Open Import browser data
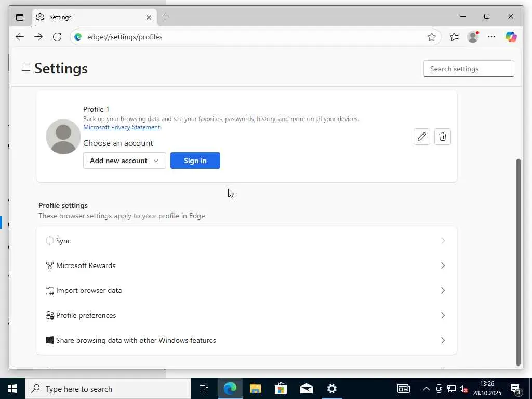Viewport: 532px width, 399px height. (247, 290)
